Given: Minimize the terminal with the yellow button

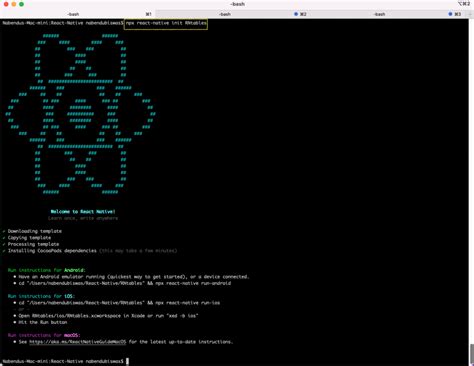Looking at the screenshot, I should point(14,4).
